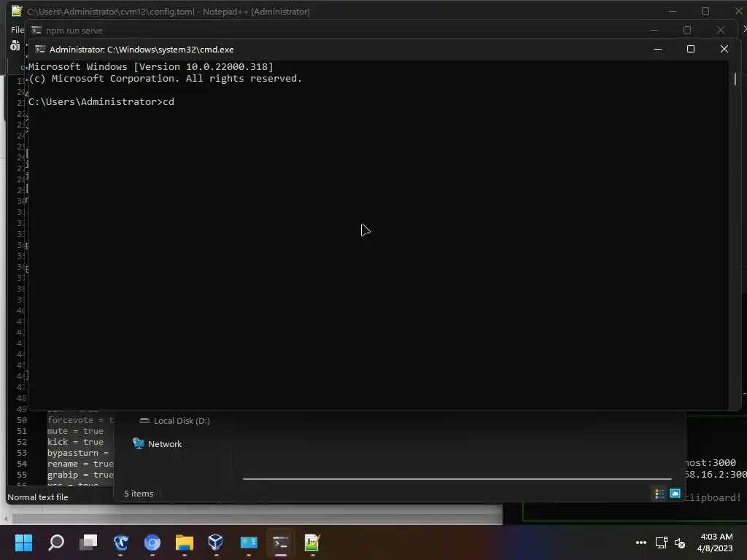
Task: Click Notepad++ horizontal scrollbar track
Action: (258, 518)
